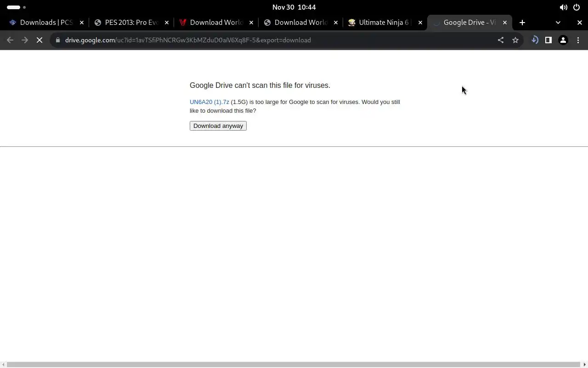Open the power system menu
This screenshot has height=368, width=588.
tap(577, 7)
